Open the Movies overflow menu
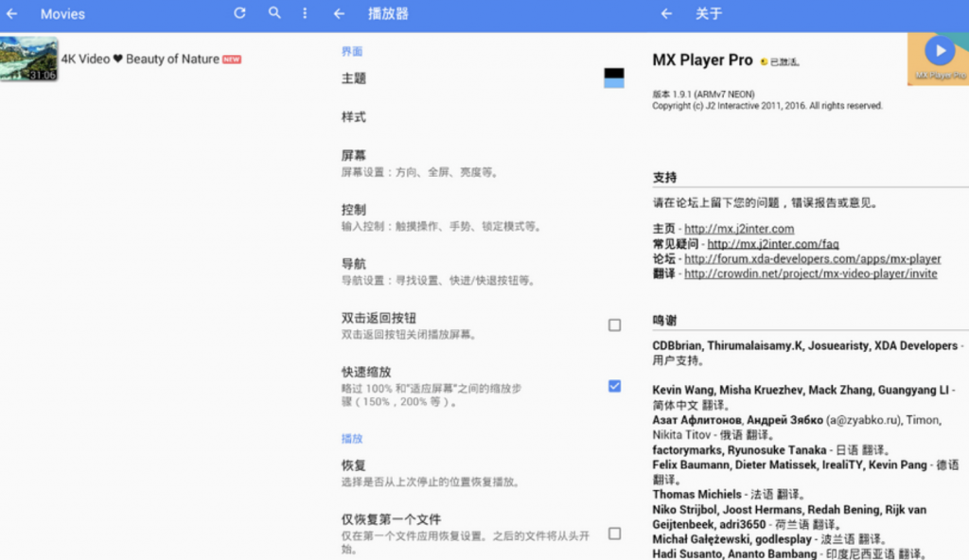 [x=305, y=13]
